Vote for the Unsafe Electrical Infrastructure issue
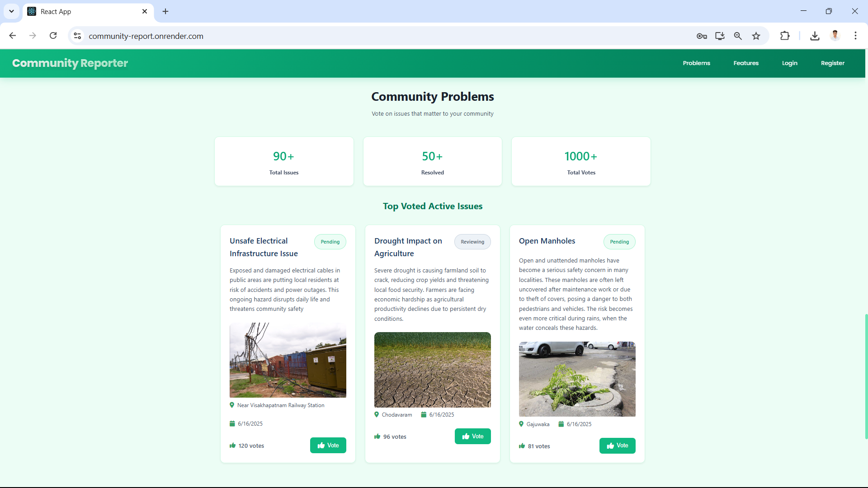This screenshot has height=488, width=868. coord(328,446)
